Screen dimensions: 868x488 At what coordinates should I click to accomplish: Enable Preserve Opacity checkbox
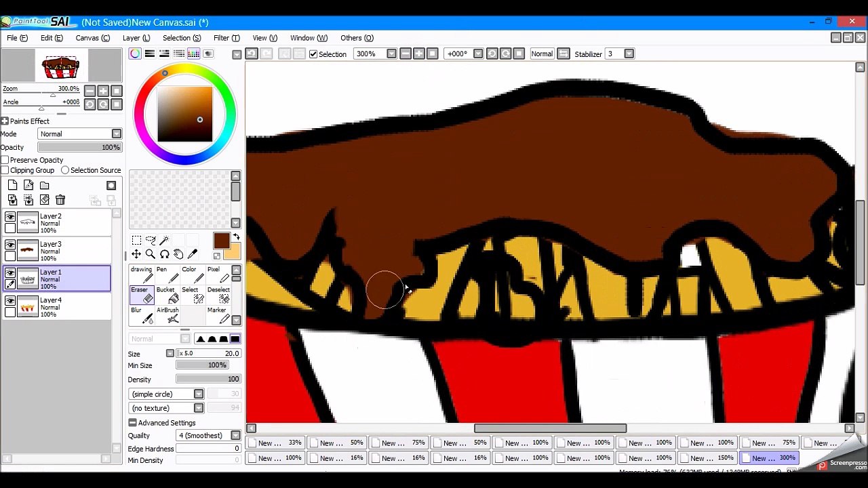point(5,160)
